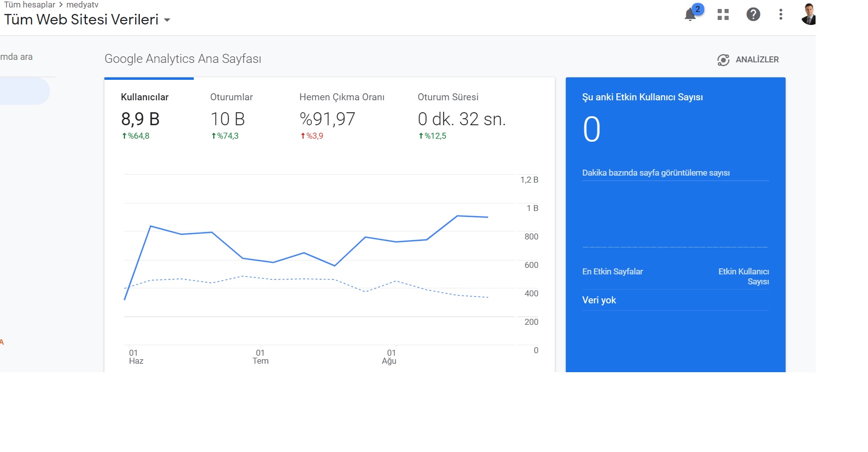Click the help question mark icon
The image size is (868, 452).
coord(753,14)
